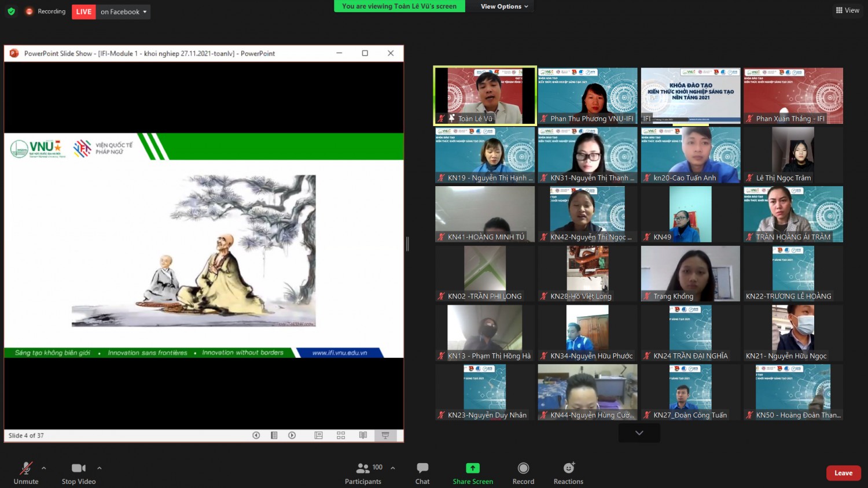Select KN31-Nguyễn Thị Thanh video tile

(587, 155)
